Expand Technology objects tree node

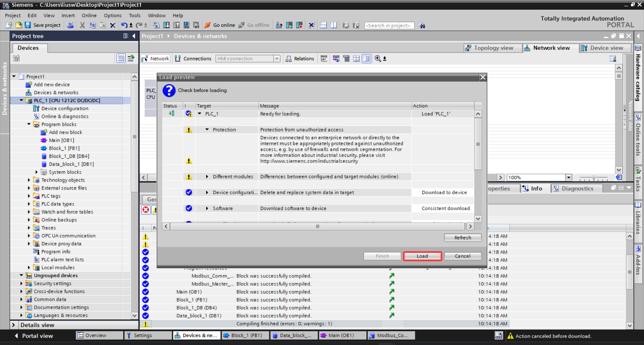[x=29, y=180]
